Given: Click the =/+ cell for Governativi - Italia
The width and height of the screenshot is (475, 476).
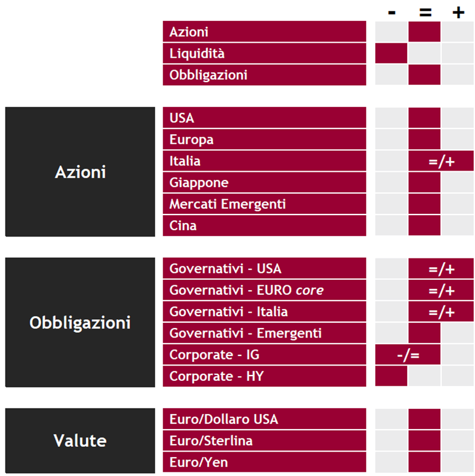Looking at the screenshot, I should (x=441, y=312).
